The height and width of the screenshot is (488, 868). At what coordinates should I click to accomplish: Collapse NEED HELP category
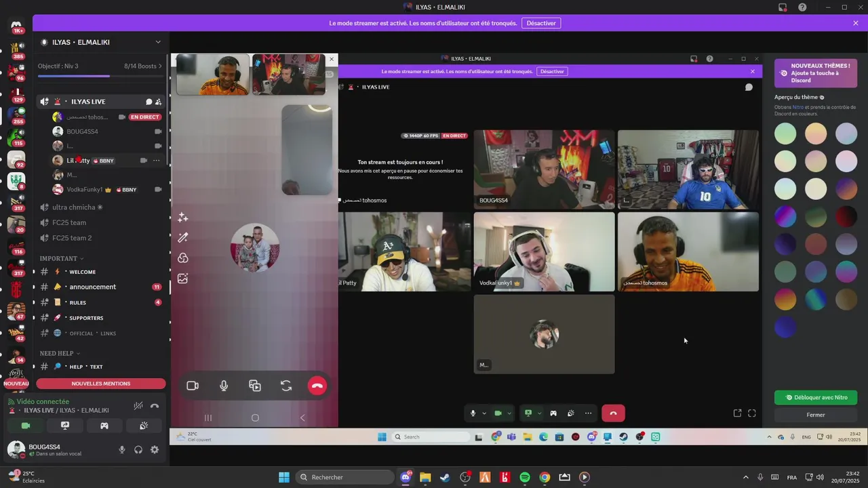coord(60,353)
